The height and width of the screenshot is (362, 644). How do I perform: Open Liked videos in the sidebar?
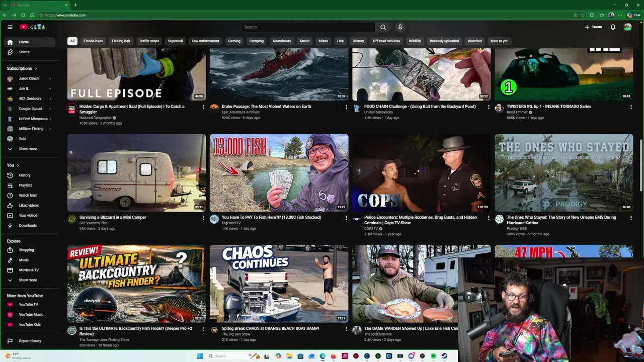(x=30, y=206)
